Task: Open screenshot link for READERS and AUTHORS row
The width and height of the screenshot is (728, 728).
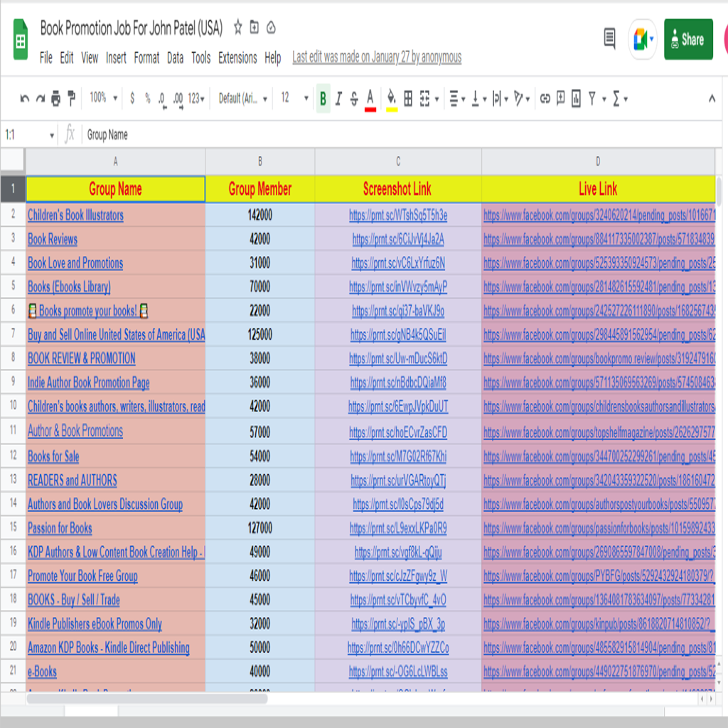Action: (398, 480)
